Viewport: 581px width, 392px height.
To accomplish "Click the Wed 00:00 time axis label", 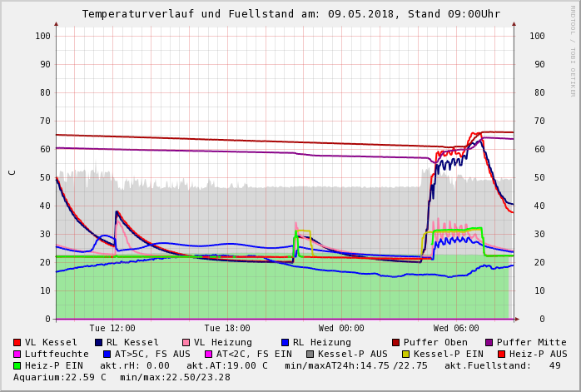I will point(341,329).
